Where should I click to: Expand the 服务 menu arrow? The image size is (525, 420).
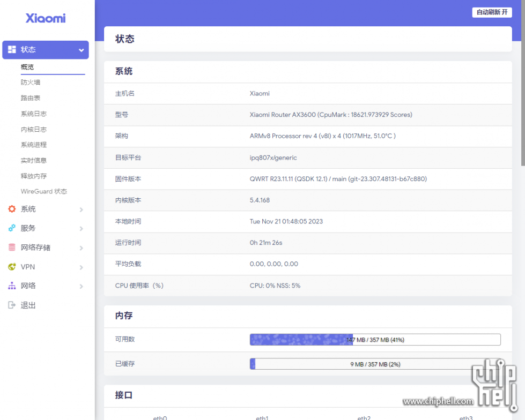(x=82, y=229)
